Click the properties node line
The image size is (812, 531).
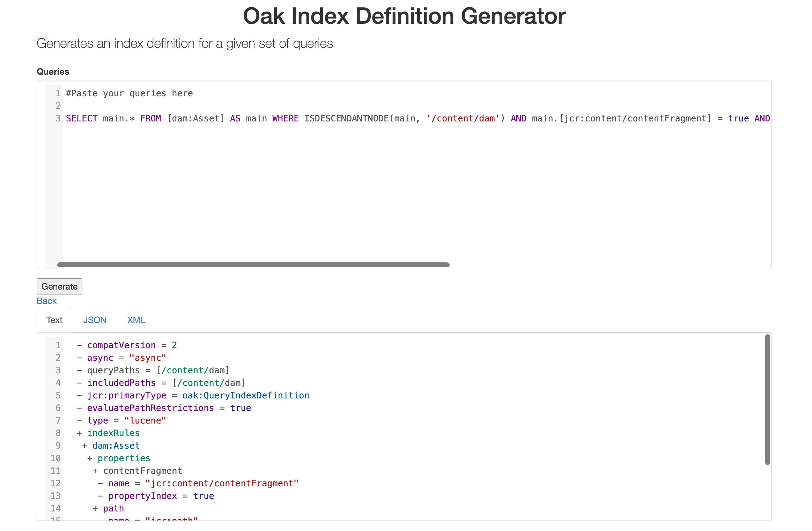click(x=124, y=458)
